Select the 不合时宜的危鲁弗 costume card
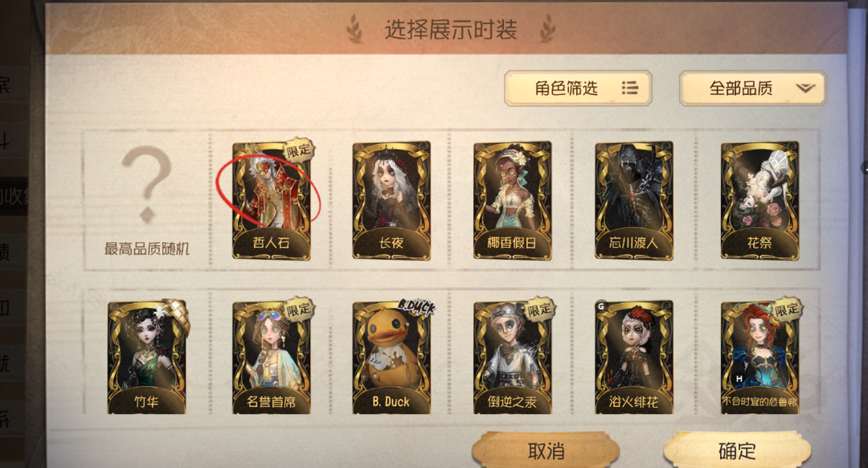Image resolution: width=868 pixels, height=468 pixels. pyautogui.click(x=759, y=357)
